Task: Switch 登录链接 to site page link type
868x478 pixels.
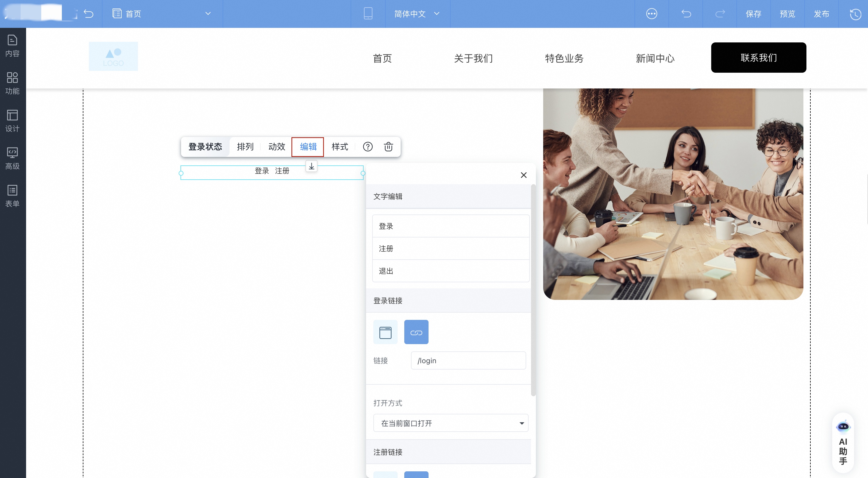Action: 385,332
